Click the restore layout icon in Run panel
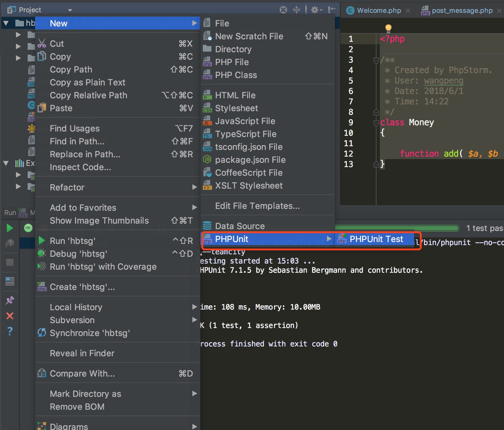The height and width of the screenshot is (430, 504). click(10, 281)
